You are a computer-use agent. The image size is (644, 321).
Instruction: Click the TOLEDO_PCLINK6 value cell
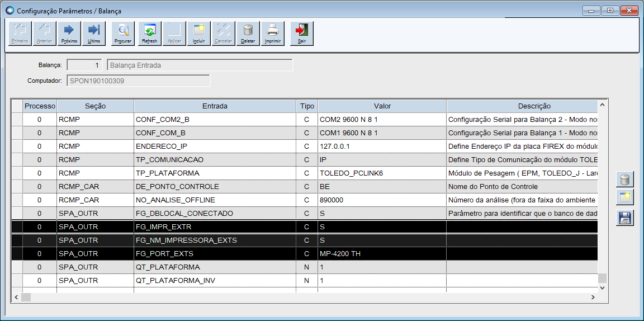(x=382, y=173)
